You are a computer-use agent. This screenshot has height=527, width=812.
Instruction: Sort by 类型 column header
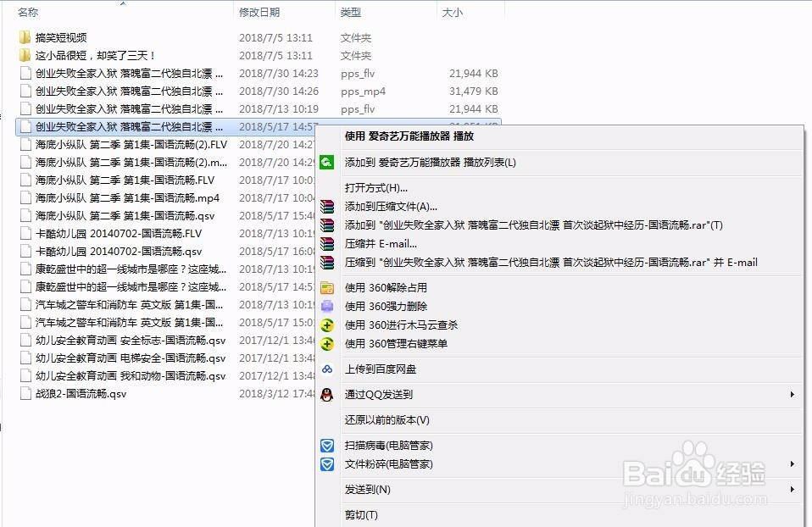coord(351,12)
